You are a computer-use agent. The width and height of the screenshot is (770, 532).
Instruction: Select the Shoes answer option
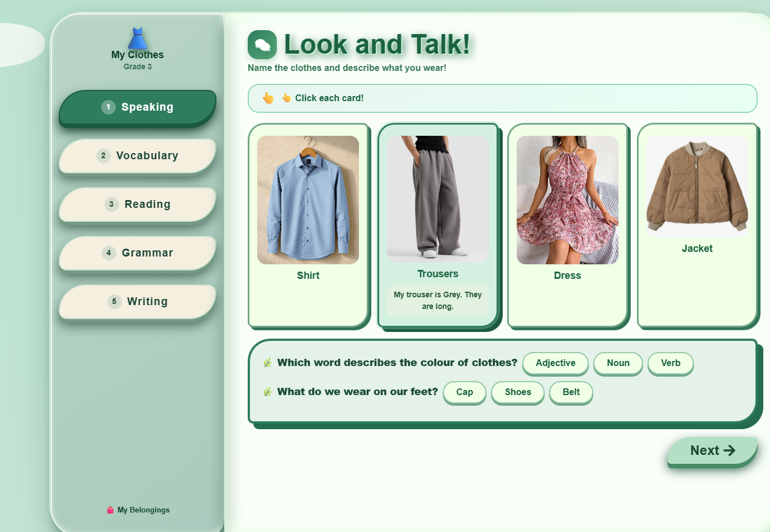(x=517, y=392)
